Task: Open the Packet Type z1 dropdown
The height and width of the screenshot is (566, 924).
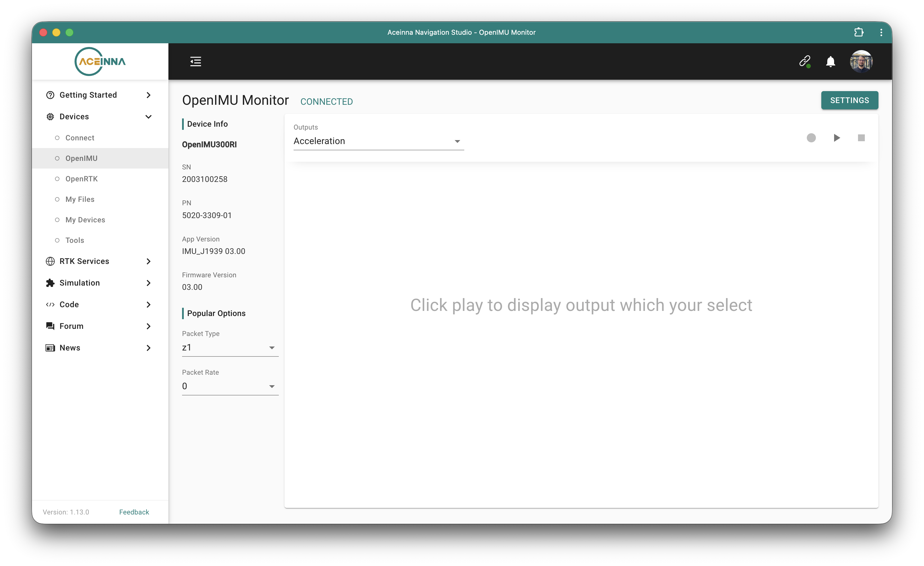Action: pos(230,347)
